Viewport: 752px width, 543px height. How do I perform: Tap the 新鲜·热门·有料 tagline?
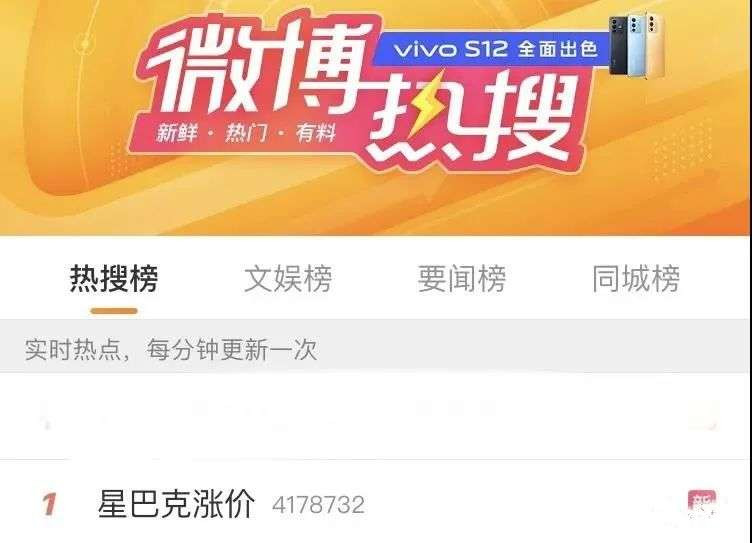[246, 132]
